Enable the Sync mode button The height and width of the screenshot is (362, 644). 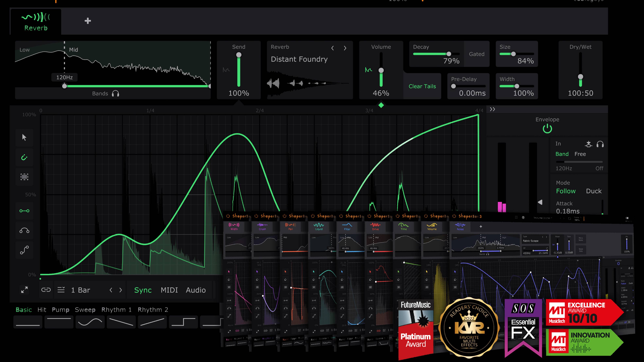[x=142, y=290]
